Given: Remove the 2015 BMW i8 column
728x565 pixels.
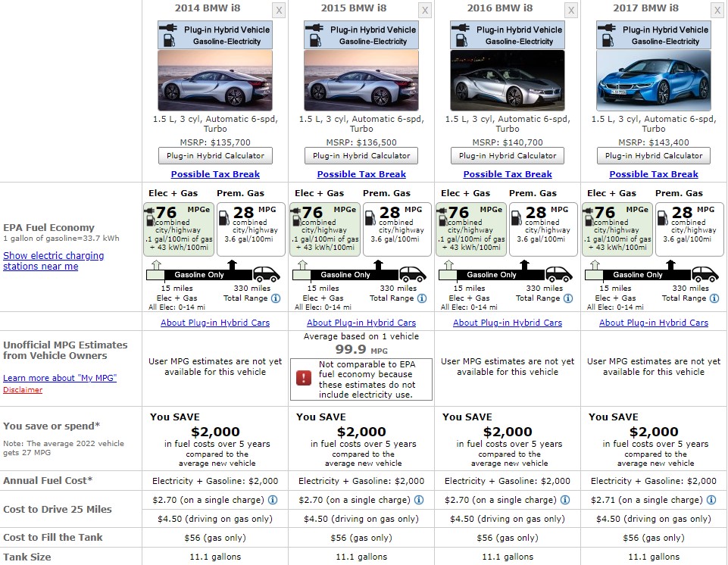Looking at the screenshot, I should coord(425,10).
